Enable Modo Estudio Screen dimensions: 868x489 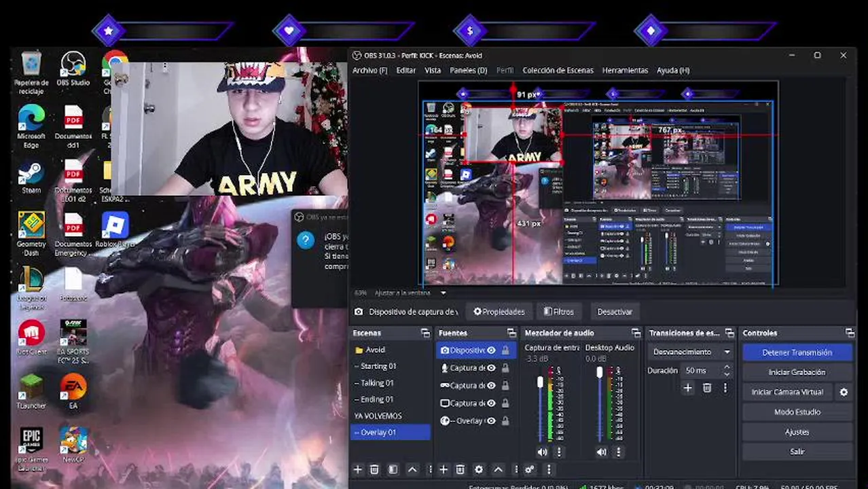point(797,412)
